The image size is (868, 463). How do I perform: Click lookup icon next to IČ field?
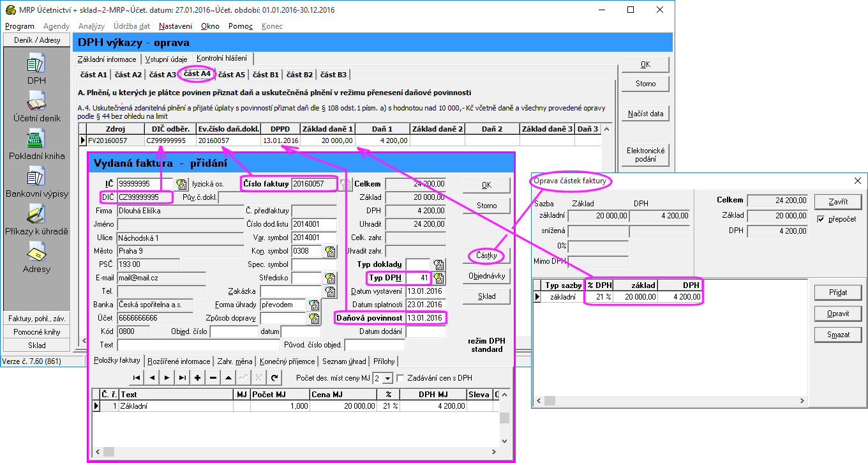[x=181, y=185]
